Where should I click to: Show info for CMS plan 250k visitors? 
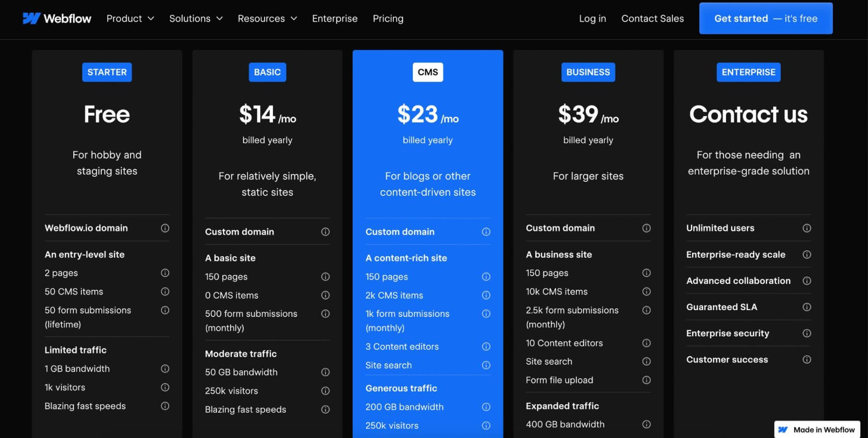tap(486, 426)
